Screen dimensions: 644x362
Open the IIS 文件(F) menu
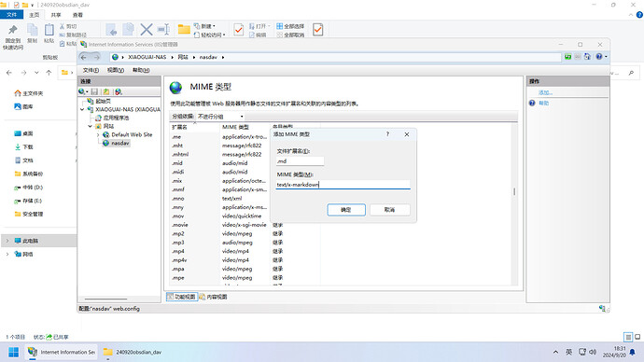click(x=91, y=70)
